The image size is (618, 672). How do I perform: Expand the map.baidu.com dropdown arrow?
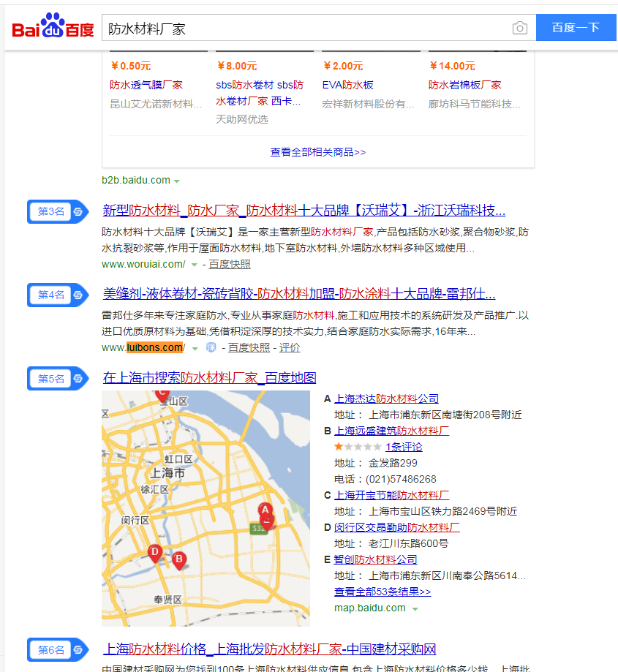tap(415, 608)
